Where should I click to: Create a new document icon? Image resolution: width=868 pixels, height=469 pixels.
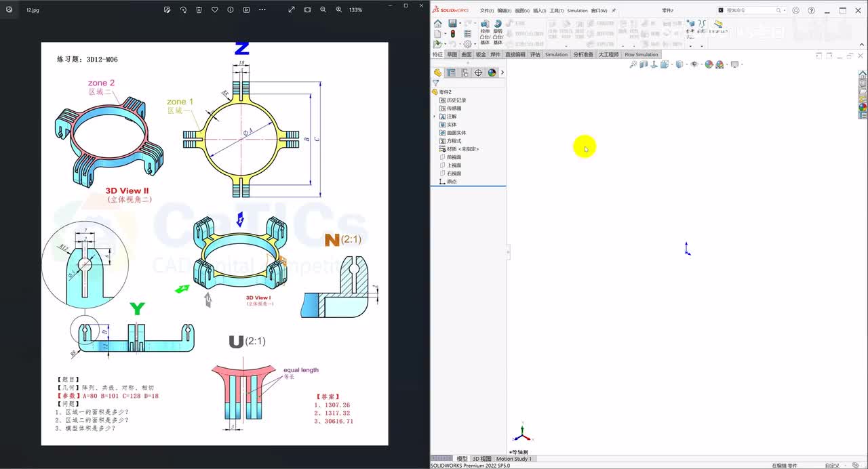pos(437,34)
